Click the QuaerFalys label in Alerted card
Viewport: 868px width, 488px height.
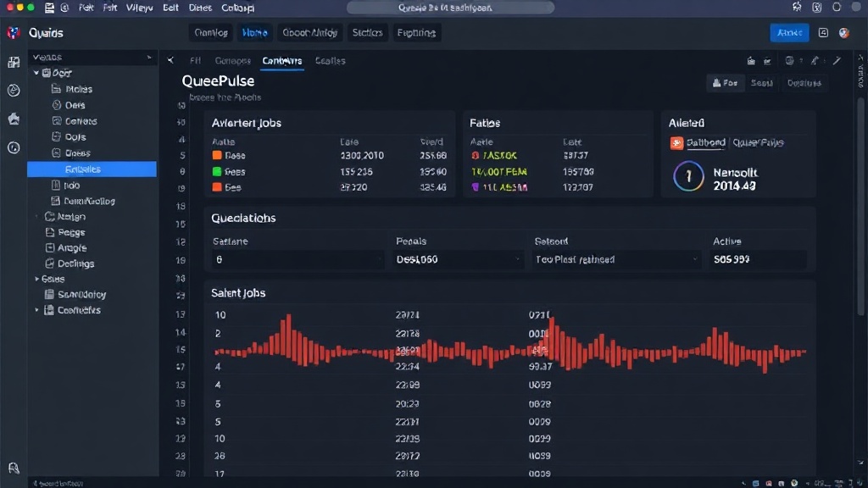[758, 142]
